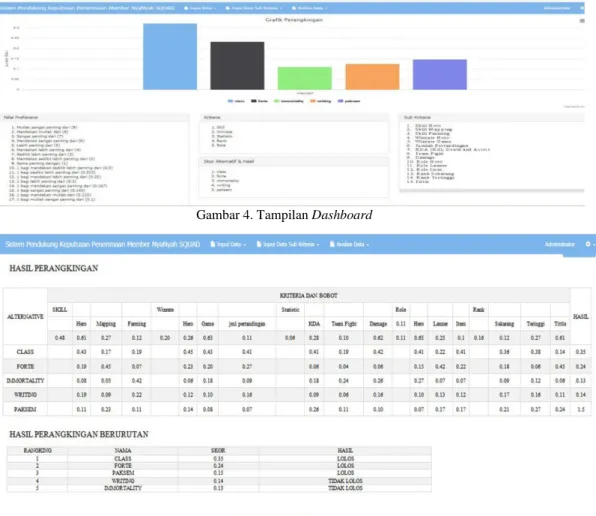Click IMMORTALITY row label in criteria table
Screen dimensions: 596x516
pyautogui.click(x=25, y=380)
